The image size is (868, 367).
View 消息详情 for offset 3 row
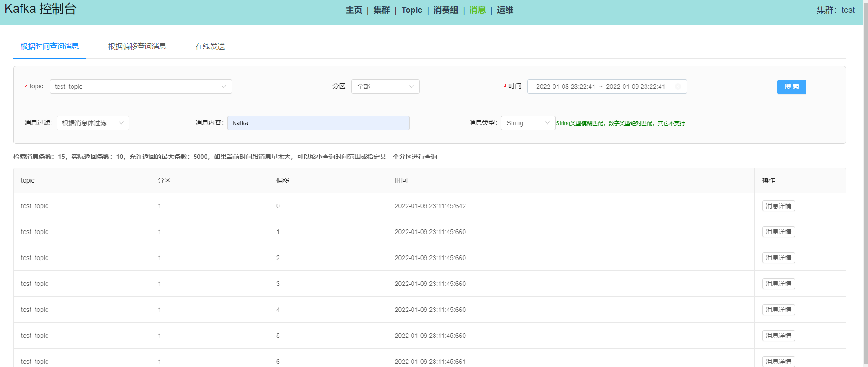[x=778, y=284]
